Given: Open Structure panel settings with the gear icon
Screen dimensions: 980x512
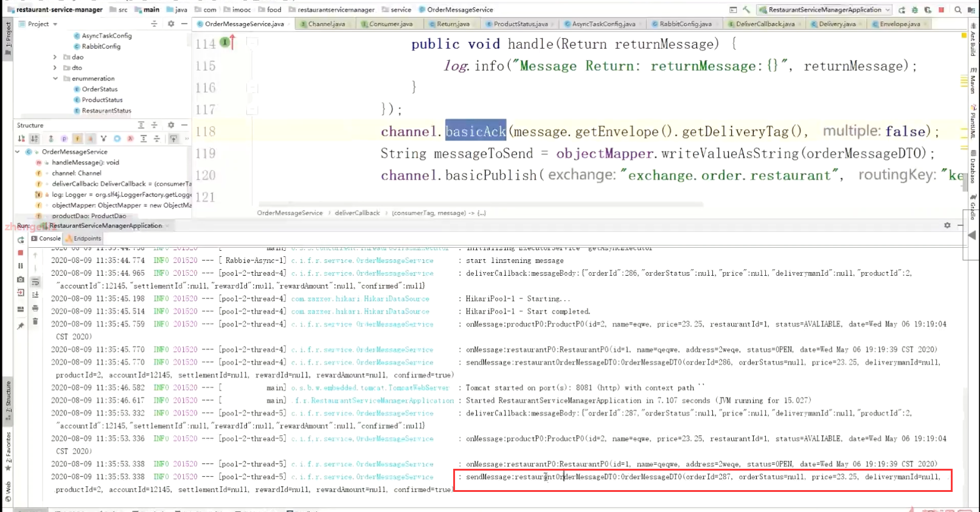Looking at the screenshot, I should [171, 125].
